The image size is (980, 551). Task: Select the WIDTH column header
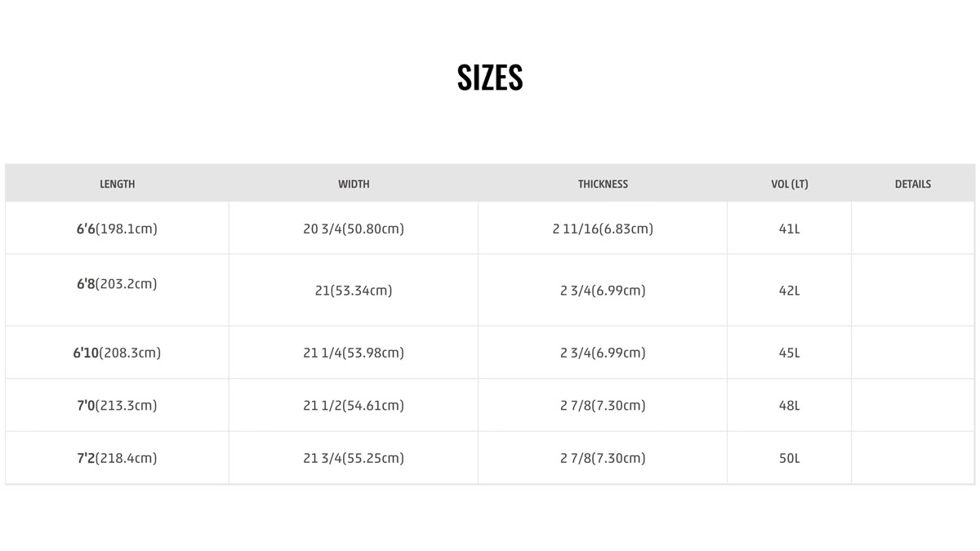(354, 184)
